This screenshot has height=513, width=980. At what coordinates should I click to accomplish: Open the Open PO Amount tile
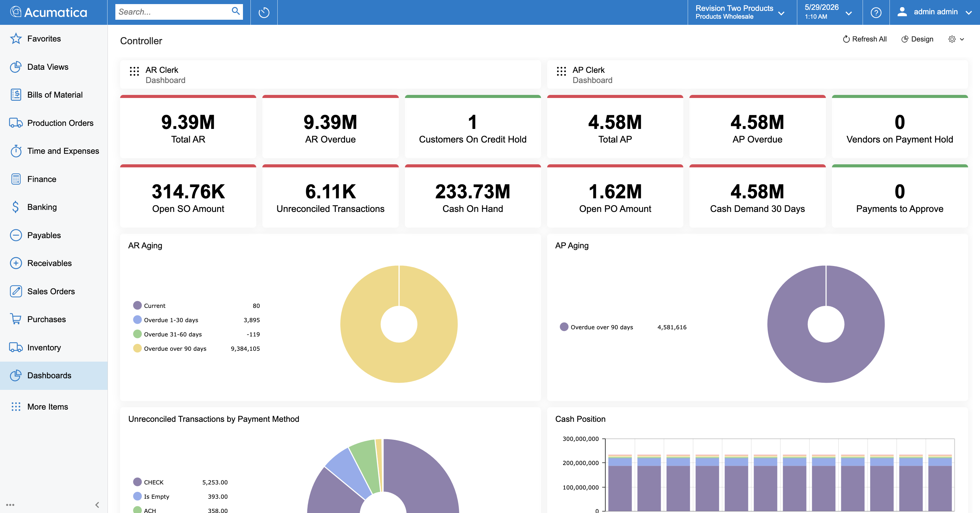pos(615,196)
